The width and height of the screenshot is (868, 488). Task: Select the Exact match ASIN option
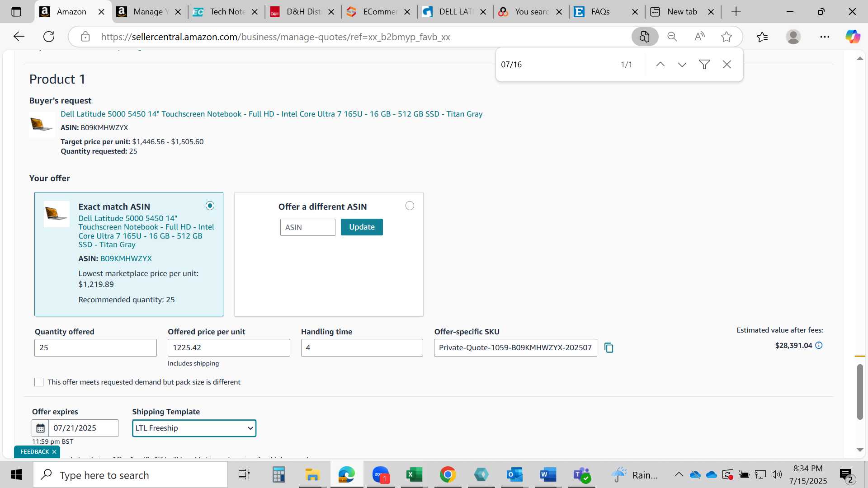[x=210, y=206]
